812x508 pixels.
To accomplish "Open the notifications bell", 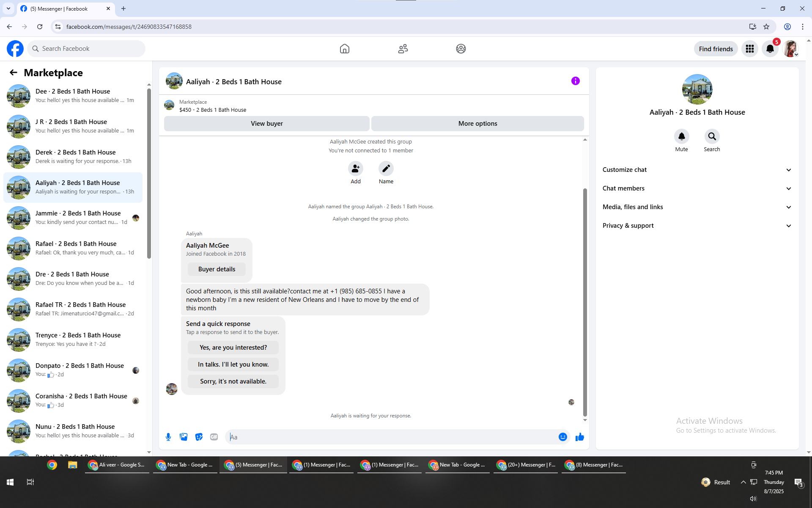I will (770, 49).
